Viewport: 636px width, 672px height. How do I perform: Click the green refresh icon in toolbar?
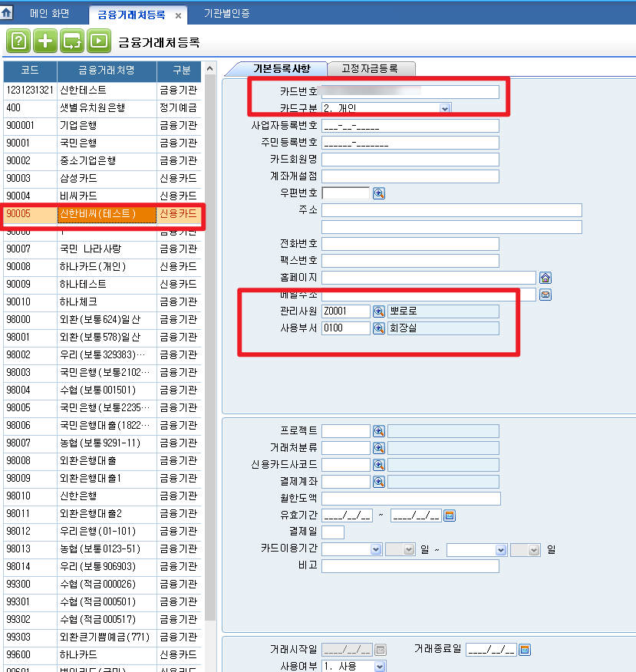[x=71, y=41]
